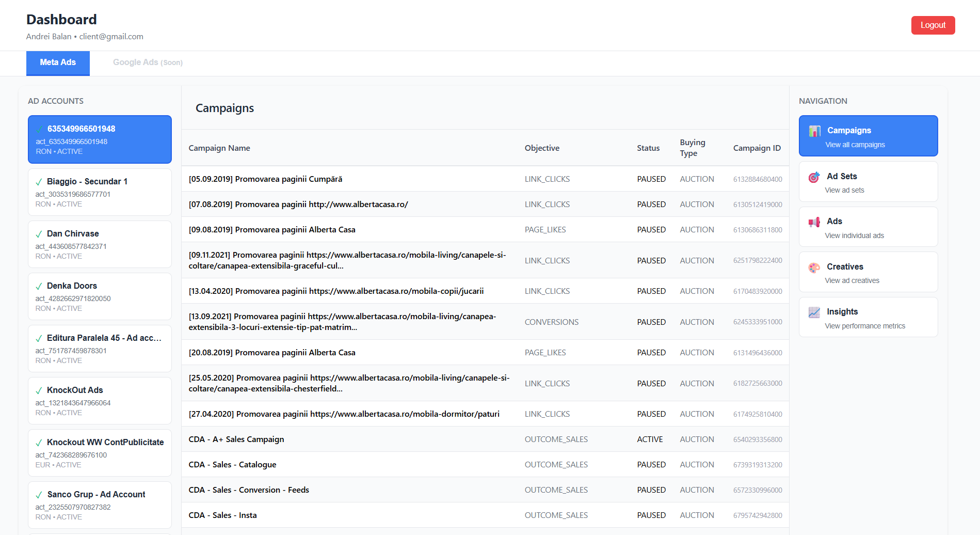Select Editura Paralela 45 ad account
This screenshot has width=980, height=535.
click(x=100, y=349)
